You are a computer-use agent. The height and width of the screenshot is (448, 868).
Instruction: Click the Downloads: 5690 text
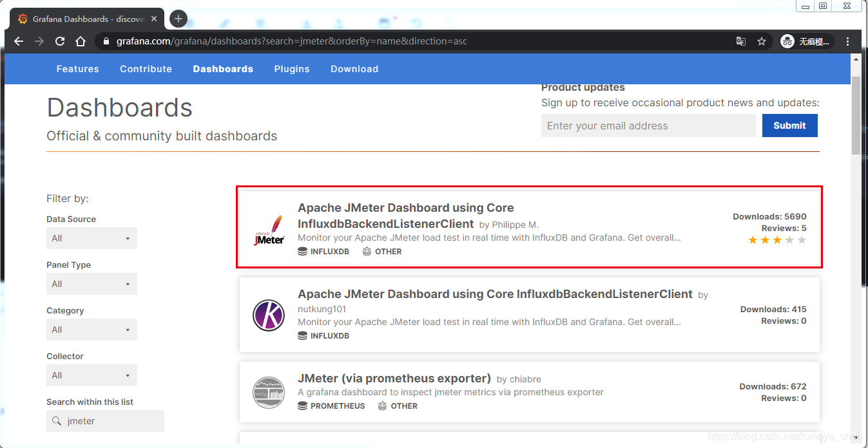click(769, 216)
